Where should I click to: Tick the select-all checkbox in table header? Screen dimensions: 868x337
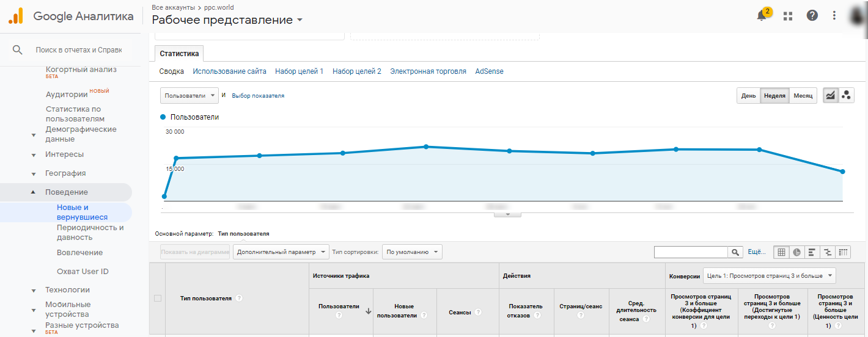click(x=158, y=298)
